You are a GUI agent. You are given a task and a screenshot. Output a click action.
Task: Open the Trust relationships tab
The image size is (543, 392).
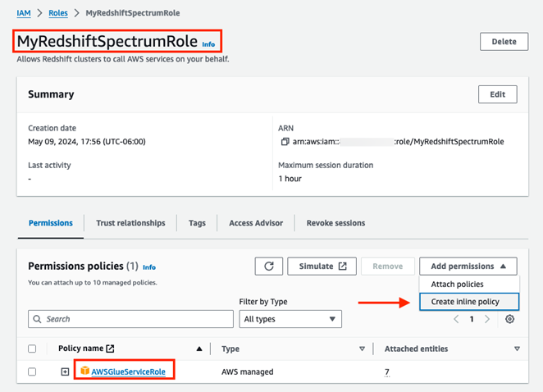click(130, 223)
